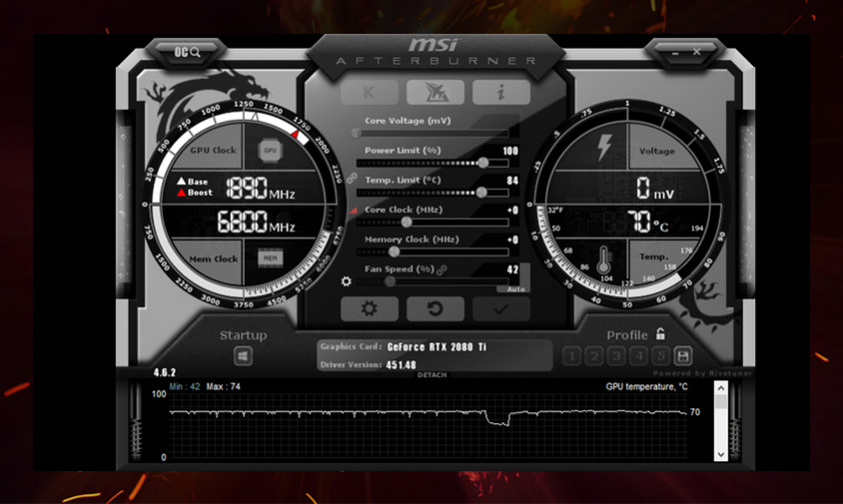Click the 0 mV voltage readout

tap(654, 190)
